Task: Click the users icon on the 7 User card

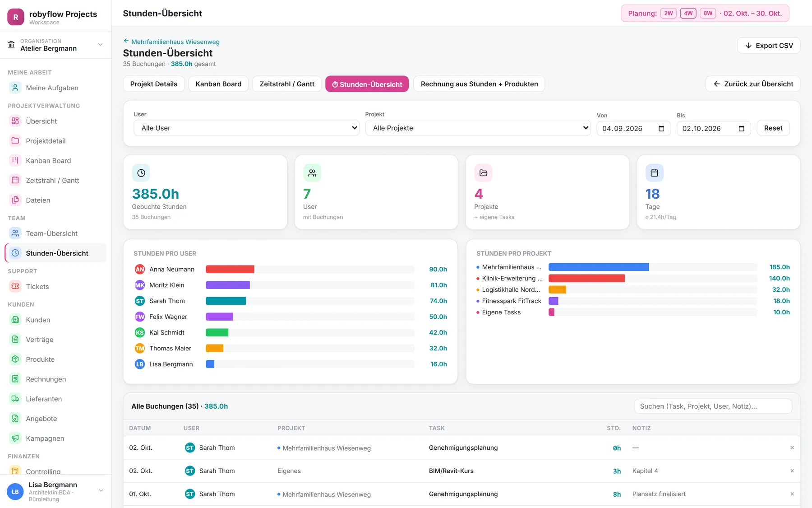Action: tap(312, 173)
